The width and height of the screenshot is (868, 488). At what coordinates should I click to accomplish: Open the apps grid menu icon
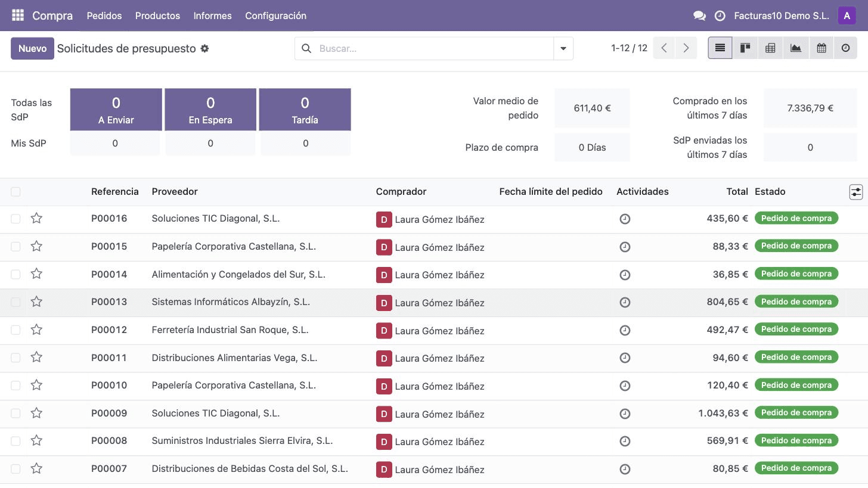click(18, 15)
